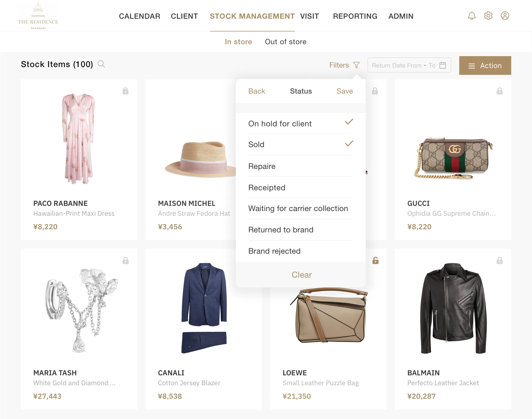Click the CANALI brand name
Image resolution: width=532 pixels, height=419 pixels.
(171, 373)
